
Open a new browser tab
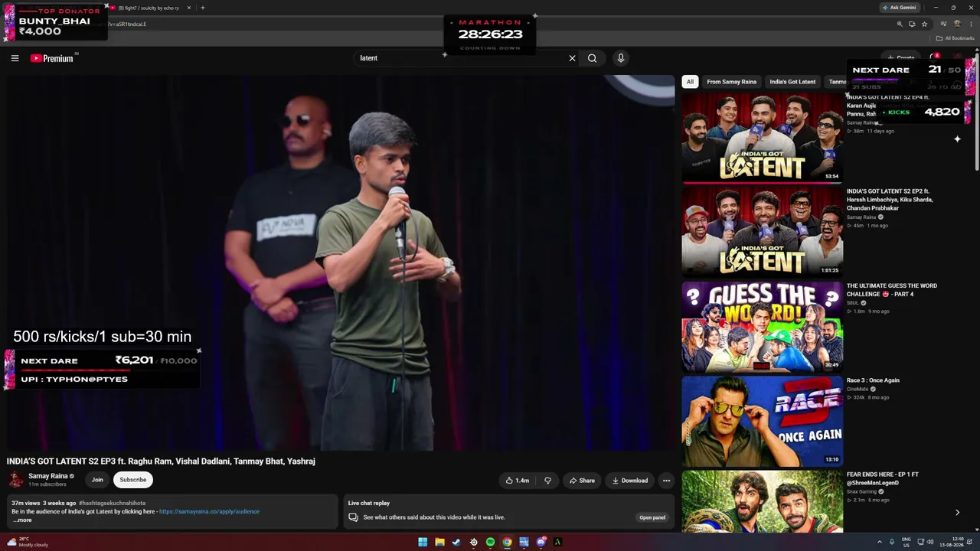pyautogui.click(x=202, y=8)
